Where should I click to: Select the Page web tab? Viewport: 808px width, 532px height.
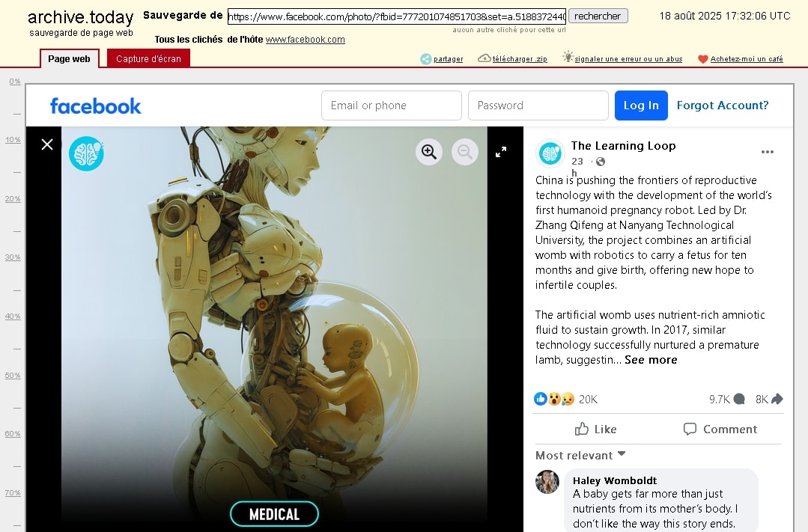69,58
